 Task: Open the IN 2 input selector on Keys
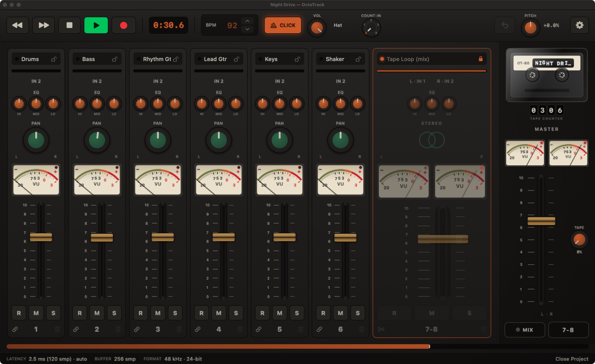280,81
